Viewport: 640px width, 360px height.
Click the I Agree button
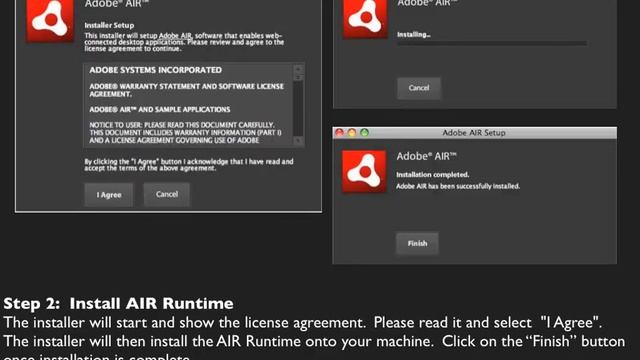tap(109, 195)
